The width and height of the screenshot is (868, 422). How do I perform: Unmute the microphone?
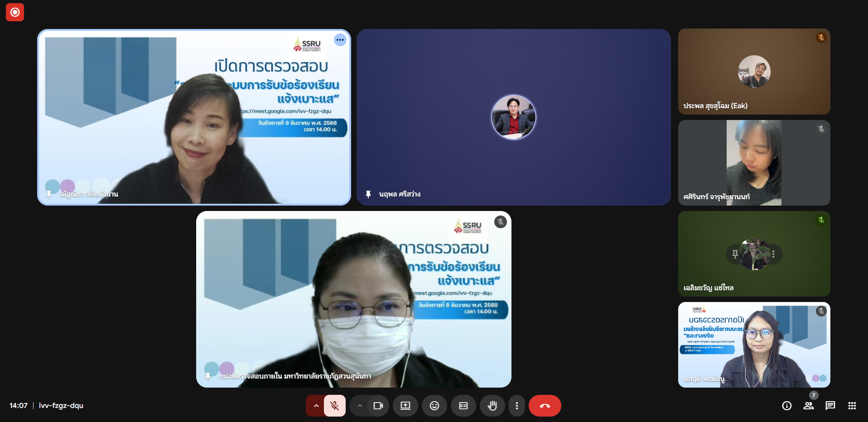[335, 406]
